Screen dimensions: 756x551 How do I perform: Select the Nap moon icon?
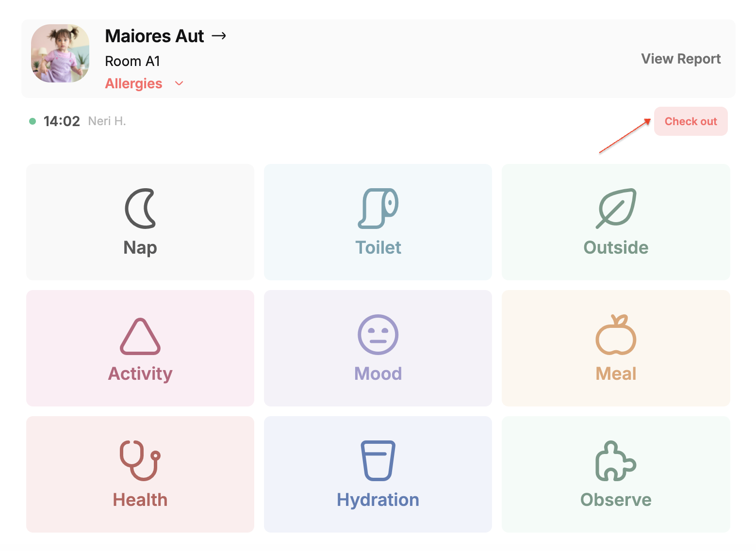click(140, 209)
